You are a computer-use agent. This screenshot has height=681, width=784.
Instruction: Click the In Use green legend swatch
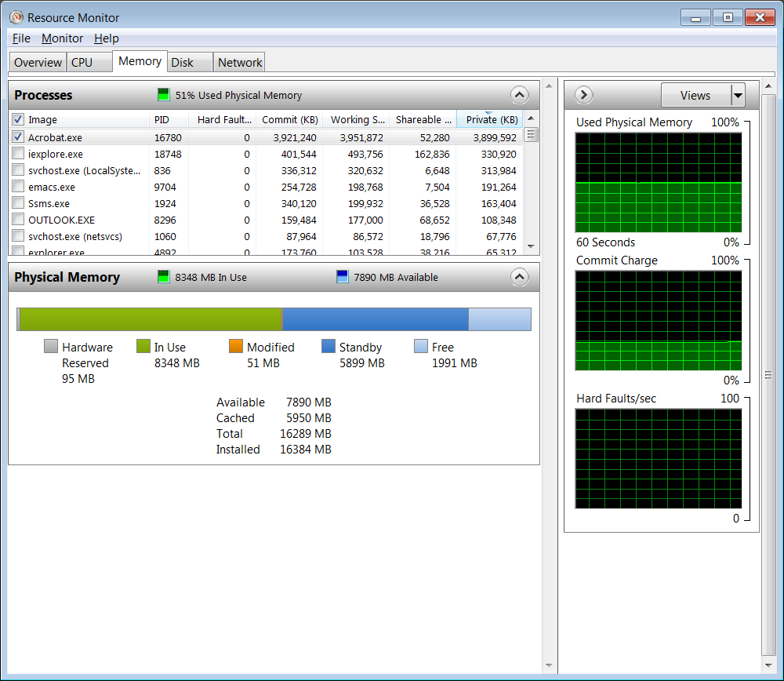(143, 346)
